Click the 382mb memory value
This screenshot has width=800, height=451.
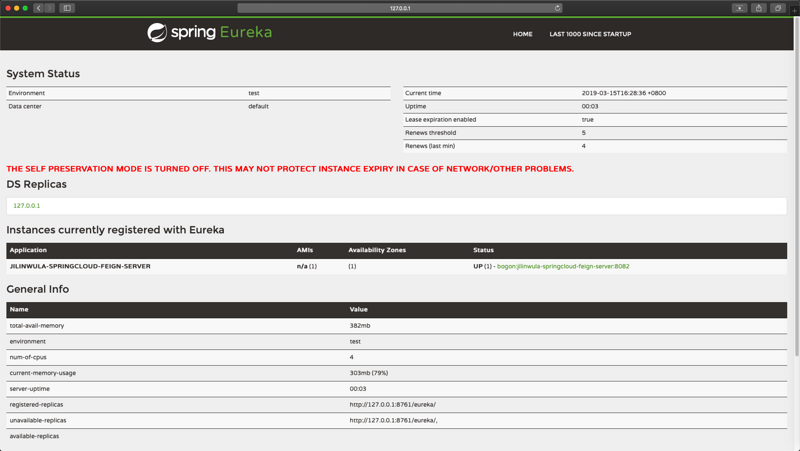[x=360, y=325]
